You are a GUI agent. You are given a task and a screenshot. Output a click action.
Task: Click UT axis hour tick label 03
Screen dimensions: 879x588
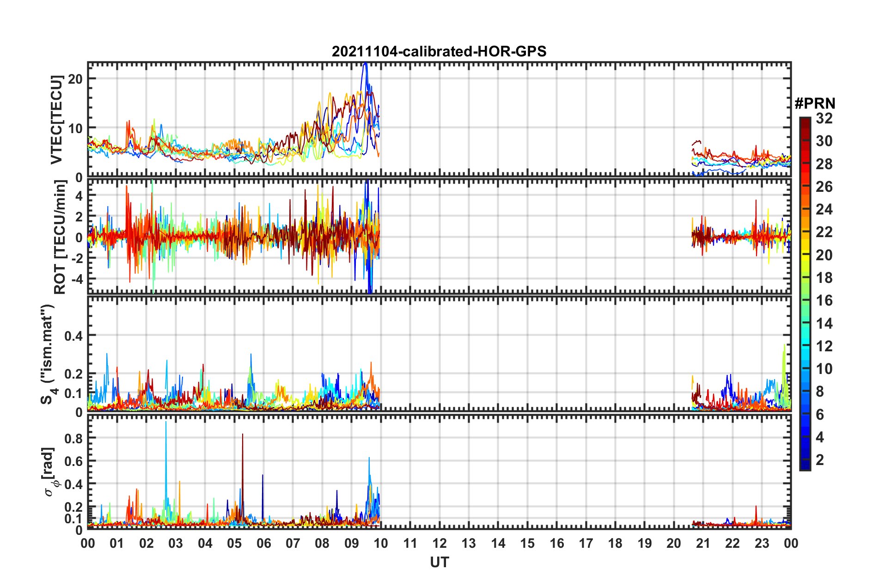(176, 543)
